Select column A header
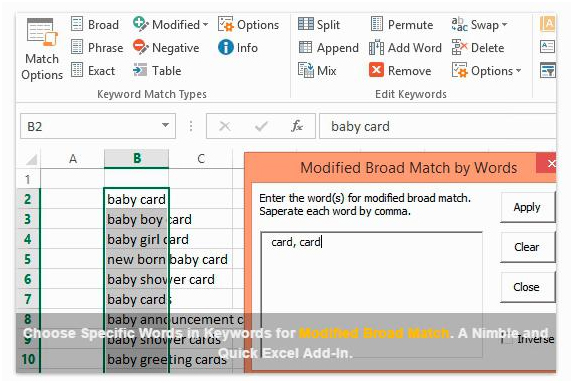 pos(72,159)
